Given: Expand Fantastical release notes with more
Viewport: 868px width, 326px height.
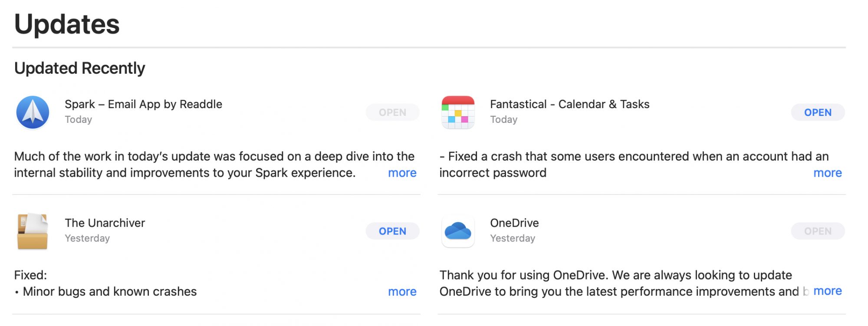Looking at the screenshot, I should coord(827,173).
